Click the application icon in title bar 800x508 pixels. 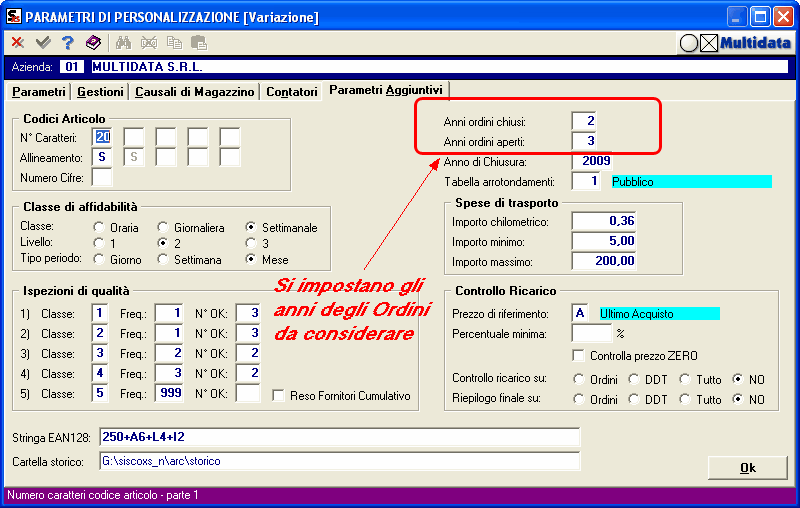14,16
